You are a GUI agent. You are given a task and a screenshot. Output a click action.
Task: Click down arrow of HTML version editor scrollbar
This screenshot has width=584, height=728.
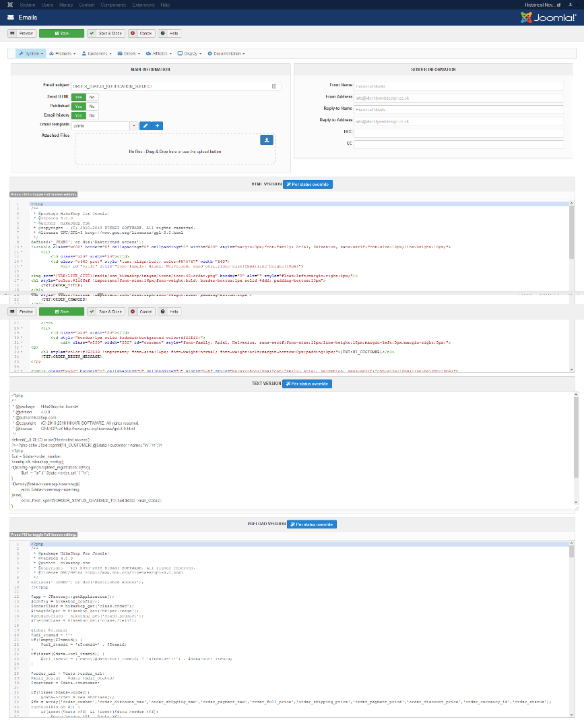tap(571, 369)
